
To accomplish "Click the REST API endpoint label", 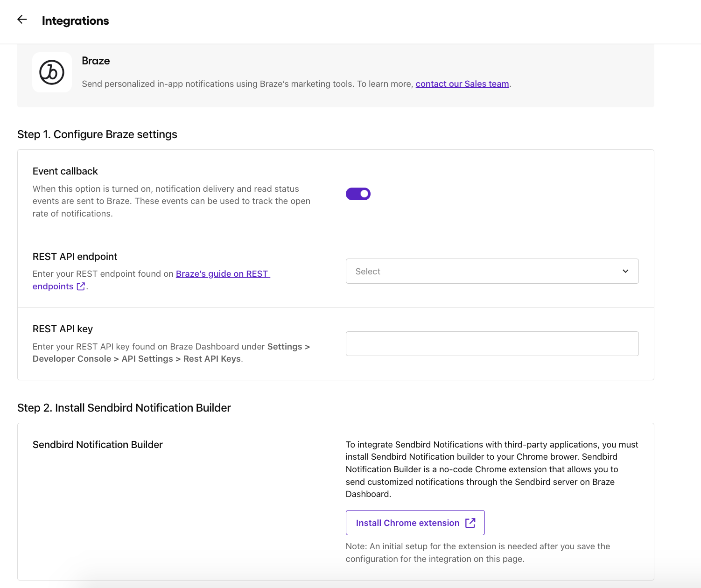I will pos(75,257).
